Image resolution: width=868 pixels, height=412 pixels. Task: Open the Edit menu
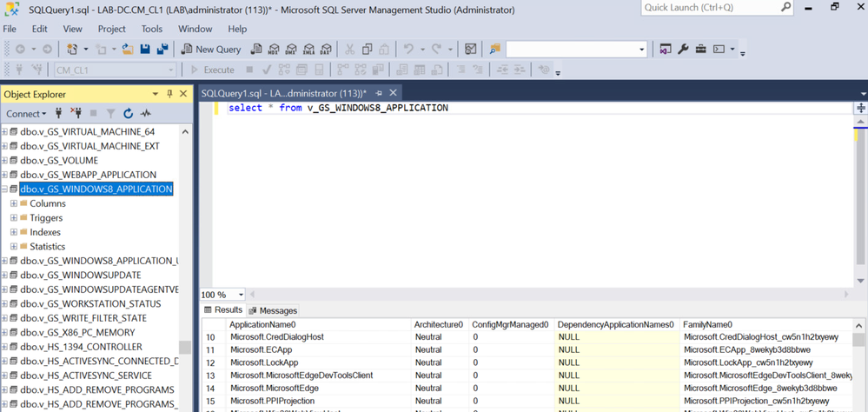coord(39,29)
